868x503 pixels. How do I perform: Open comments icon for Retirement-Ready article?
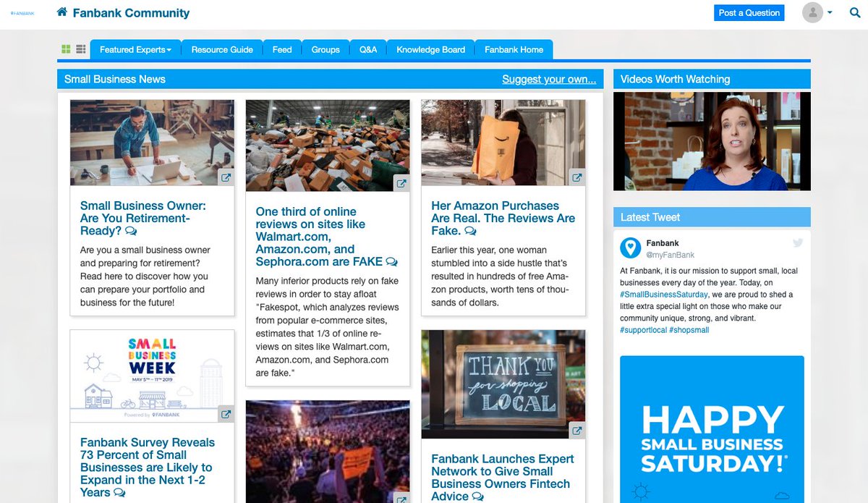[x=131, y=232]
